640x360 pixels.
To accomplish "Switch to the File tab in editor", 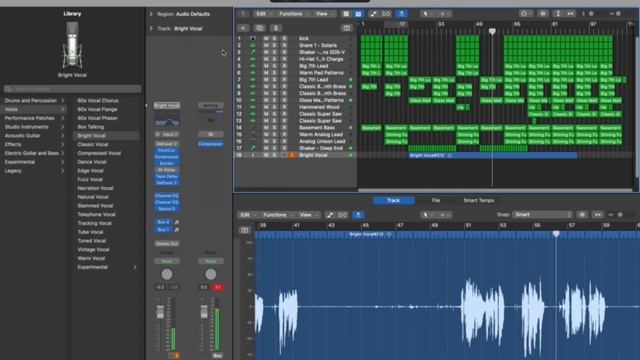I will 436,200.
